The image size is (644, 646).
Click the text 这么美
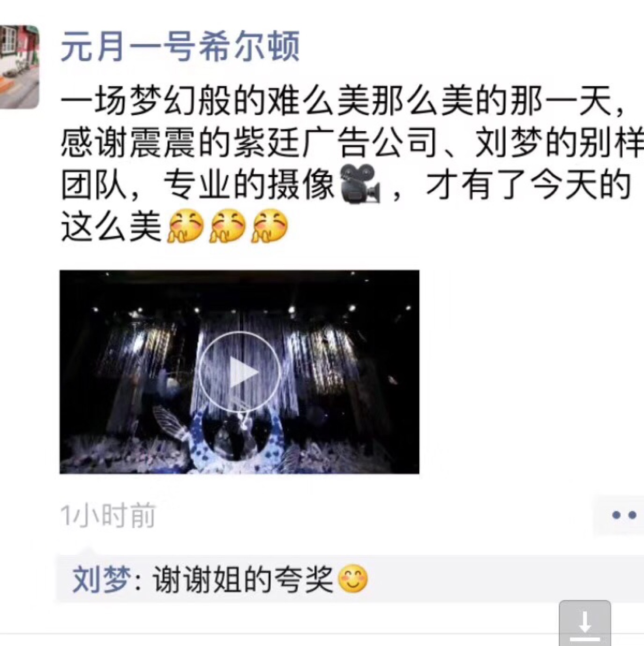coord(111,227)
